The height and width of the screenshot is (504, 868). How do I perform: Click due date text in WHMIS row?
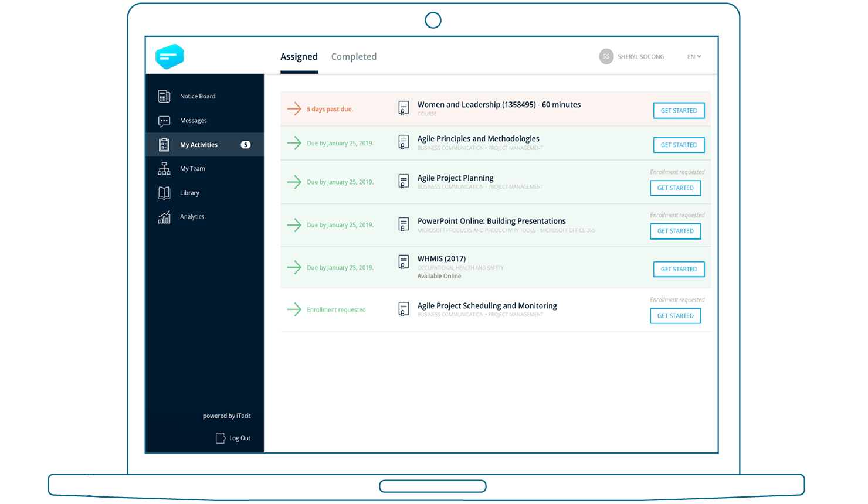[x=340, y=268]
